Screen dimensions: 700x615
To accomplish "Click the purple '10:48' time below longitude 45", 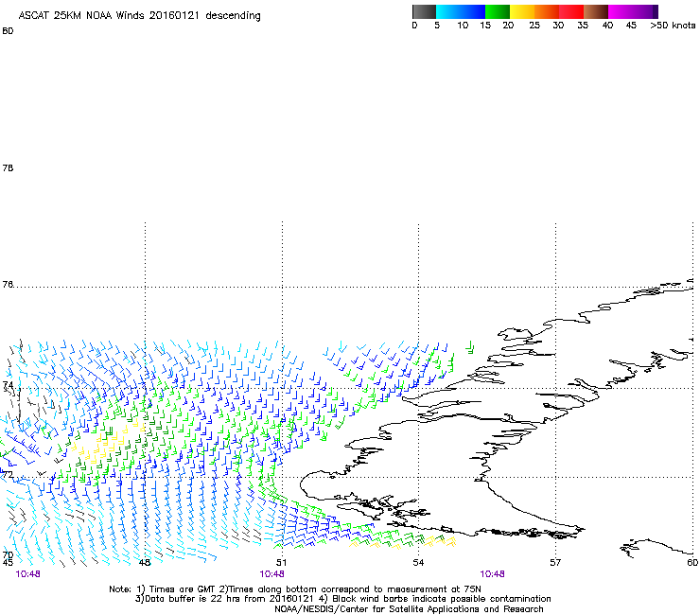I will 27,574.
